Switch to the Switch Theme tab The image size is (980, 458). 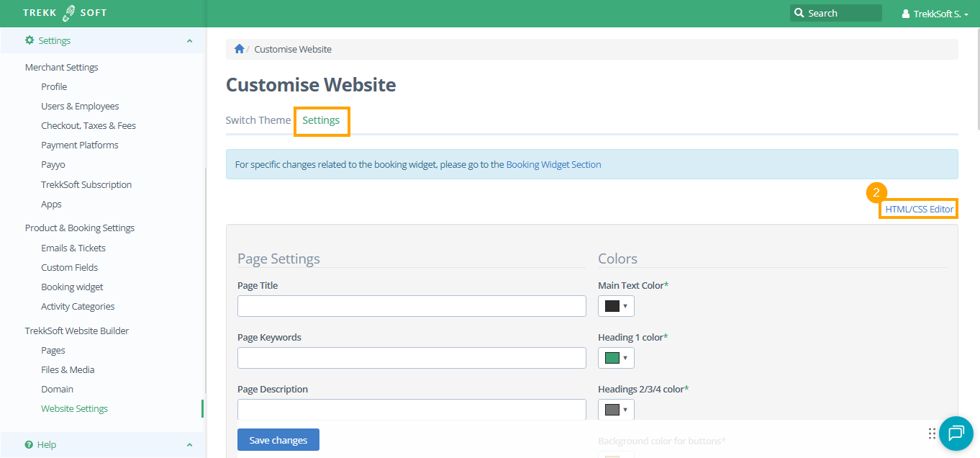point(258,120)
